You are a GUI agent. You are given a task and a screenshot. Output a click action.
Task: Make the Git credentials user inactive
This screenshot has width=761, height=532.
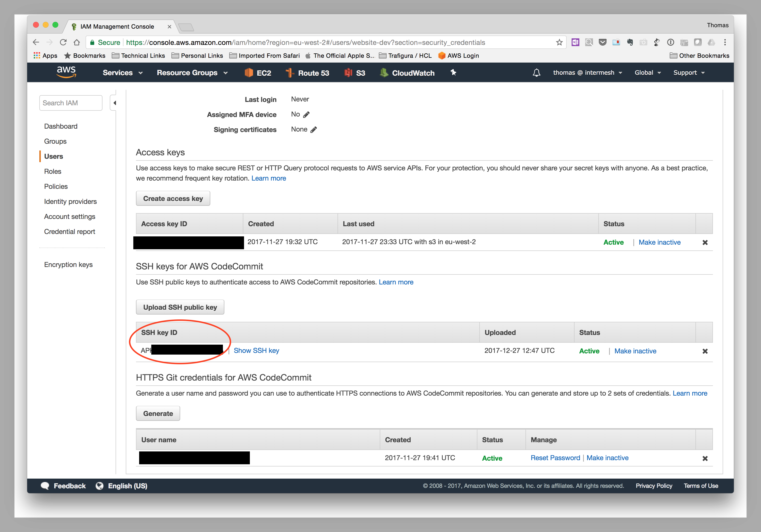click(608, 457)
